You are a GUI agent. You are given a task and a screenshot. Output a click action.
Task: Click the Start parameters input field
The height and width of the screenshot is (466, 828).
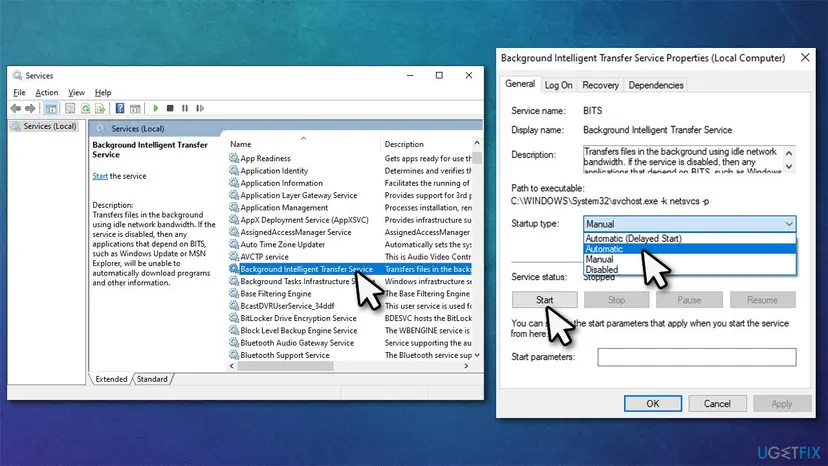point(697,357)
